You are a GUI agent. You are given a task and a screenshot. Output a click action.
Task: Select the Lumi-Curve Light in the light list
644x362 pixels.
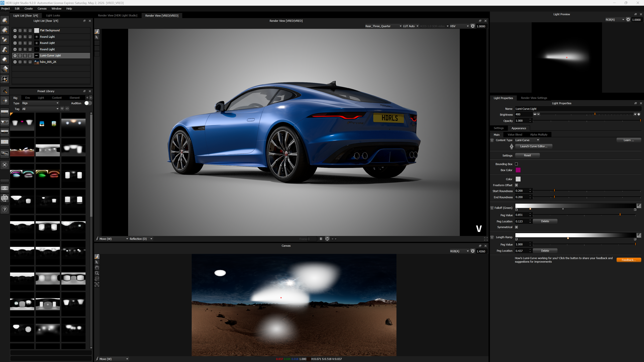[x=50, y=55]
